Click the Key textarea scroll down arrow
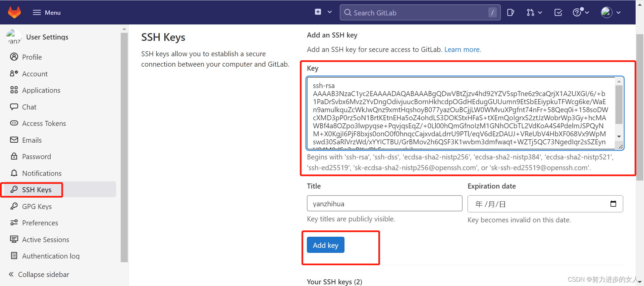The image size is (644, 286). coord(619,136)
